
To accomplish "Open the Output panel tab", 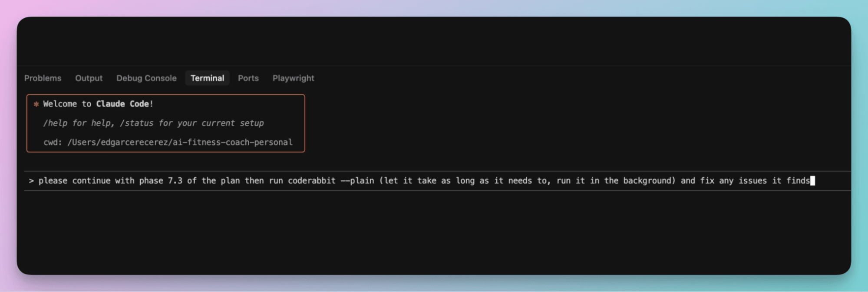I will coord(89,78).
